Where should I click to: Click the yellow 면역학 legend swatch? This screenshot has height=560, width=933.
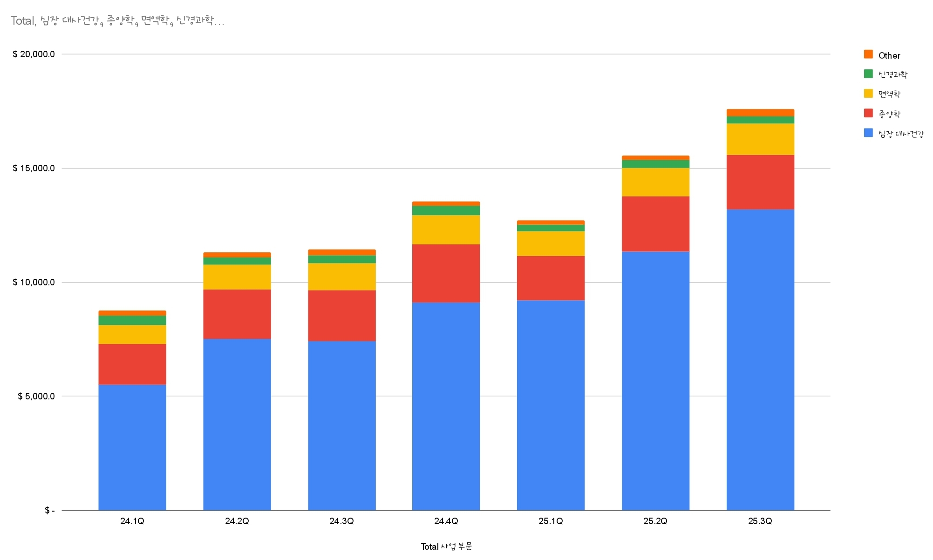click(868, 94)
